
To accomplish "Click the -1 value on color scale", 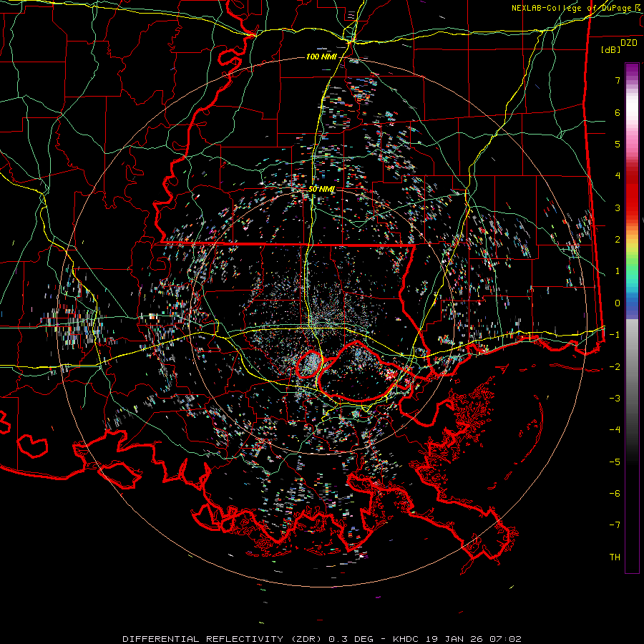I will click(615, 335).
